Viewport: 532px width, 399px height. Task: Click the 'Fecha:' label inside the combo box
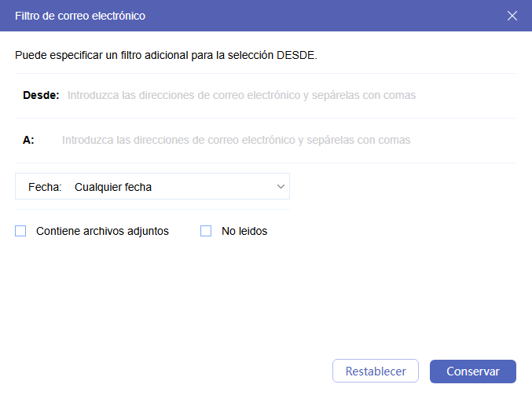[x=45, y=187]
